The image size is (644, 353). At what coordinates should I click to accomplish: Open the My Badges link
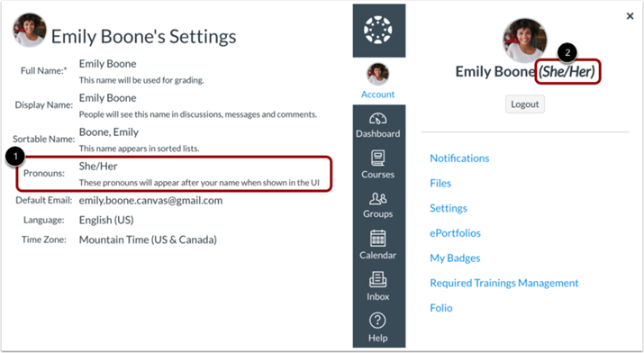(455, 258)
